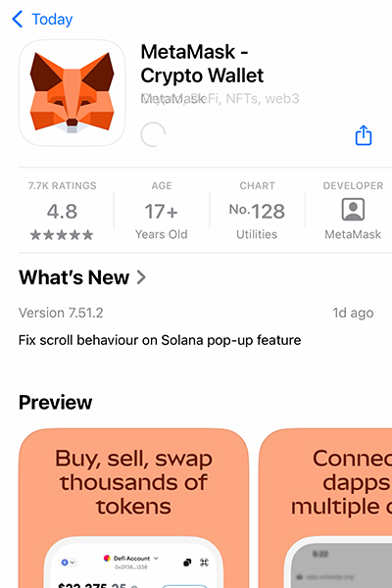View the 4.8 ratings section

(63, 211)
